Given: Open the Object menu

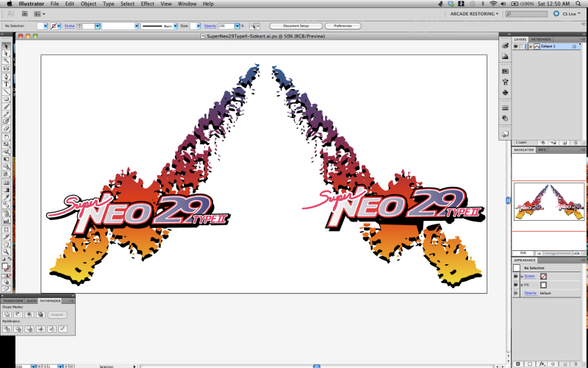Looking at the screenshot, I should [88, 4].
